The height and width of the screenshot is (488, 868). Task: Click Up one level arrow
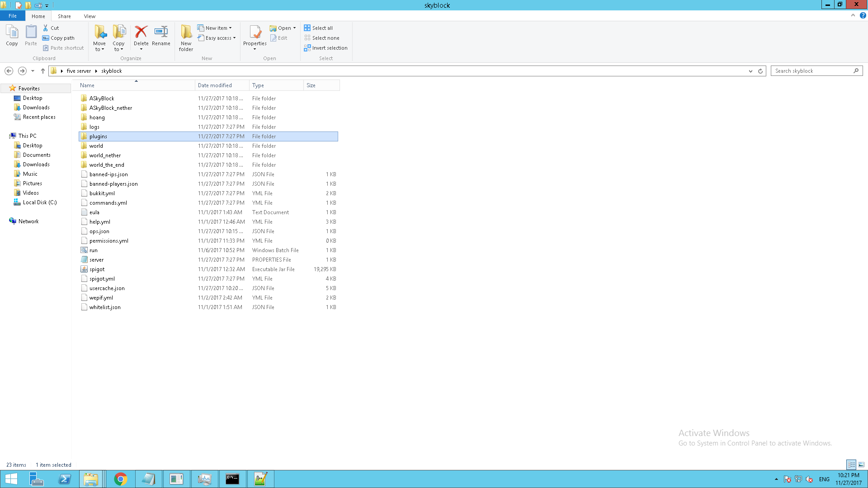[43, 71]
